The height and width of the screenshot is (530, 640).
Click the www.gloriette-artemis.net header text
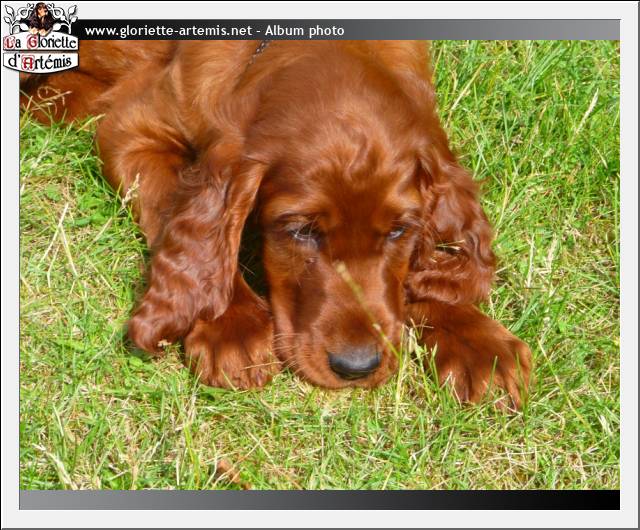168,31
